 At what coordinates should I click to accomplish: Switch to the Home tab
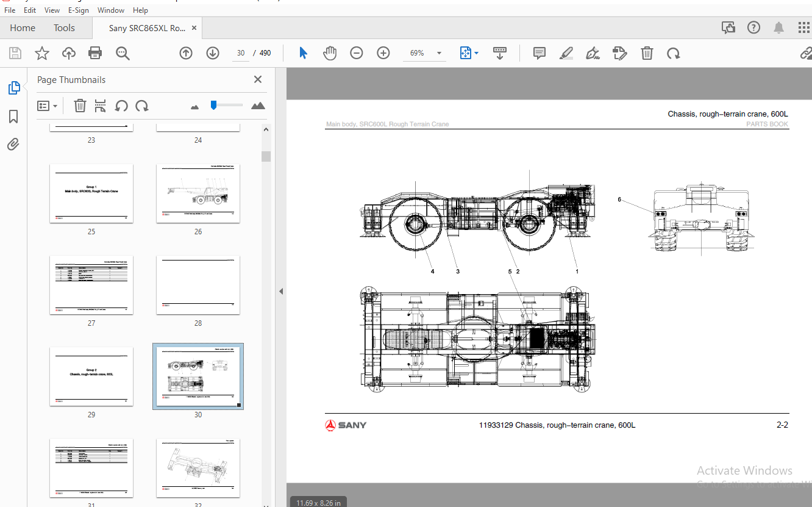(23, 27)
